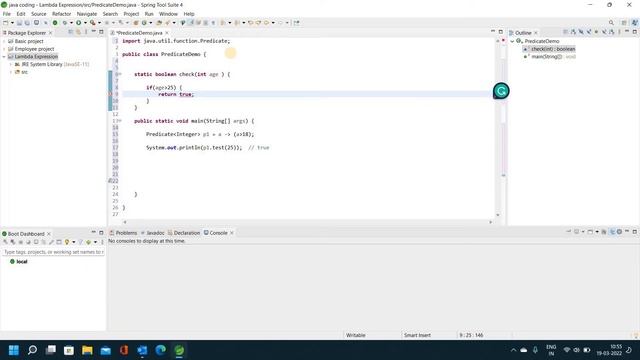This screenshot has height=360, width=640.
Task: Toggle Mark Occurrences in main toolbar
Action: click(191, 23)
